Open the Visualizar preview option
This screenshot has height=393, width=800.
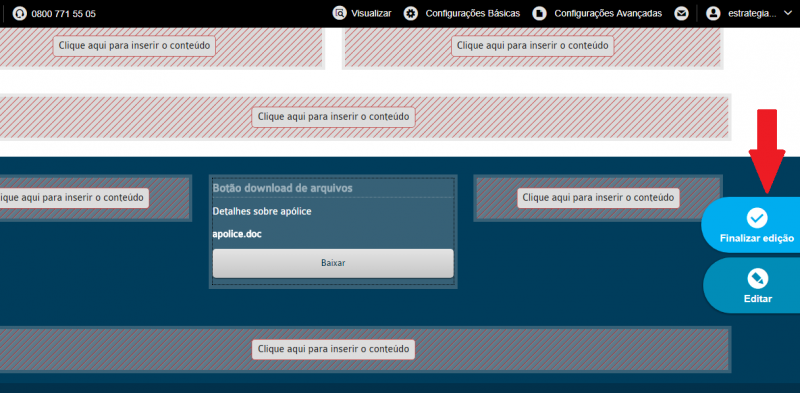click(x=371, y=13)
